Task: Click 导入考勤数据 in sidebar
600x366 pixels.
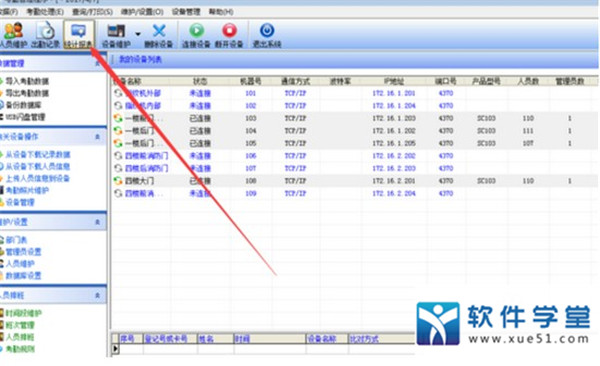Action: tap(27, 81)
